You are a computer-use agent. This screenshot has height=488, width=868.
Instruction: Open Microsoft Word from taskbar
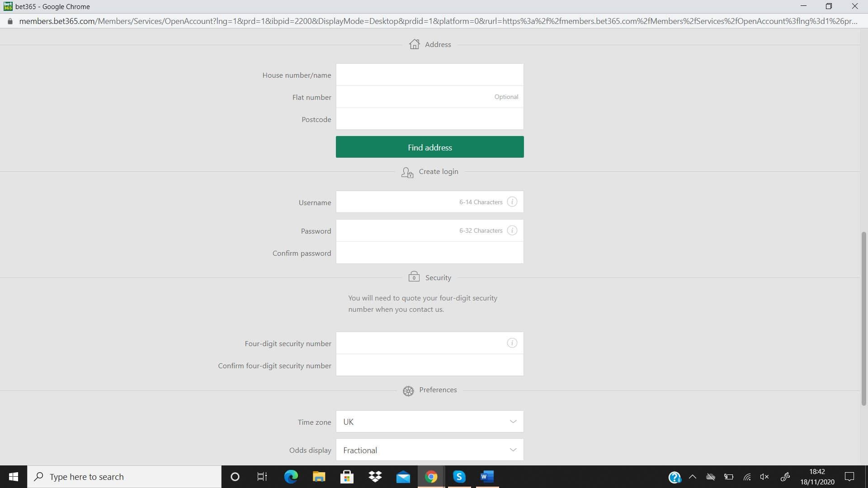coord(487,477)
